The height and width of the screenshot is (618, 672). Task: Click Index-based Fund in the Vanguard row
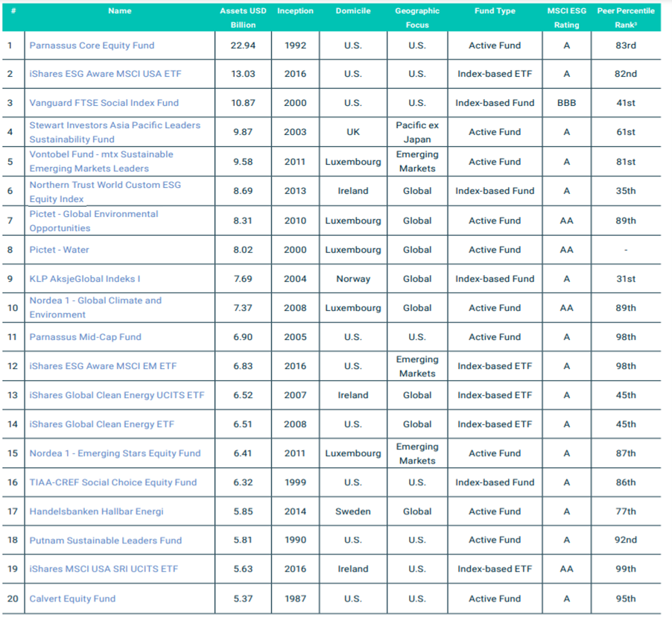point(495,103)
